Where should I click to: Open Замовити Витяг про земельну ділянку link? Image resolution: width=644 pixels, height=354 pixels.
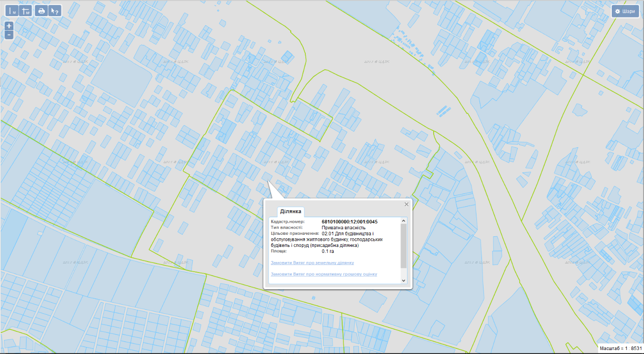click(312, 262)
